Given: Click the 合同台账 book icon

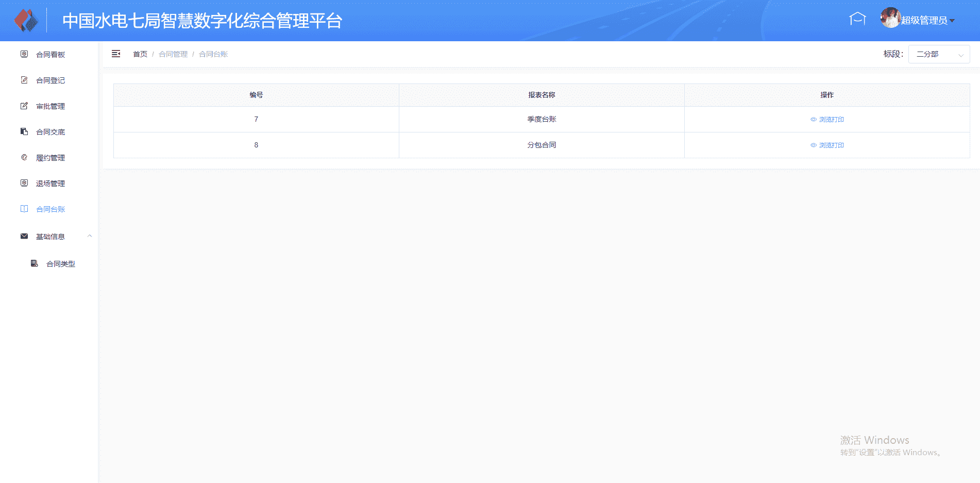Looking at the screenshot, I should click(24, 209).
